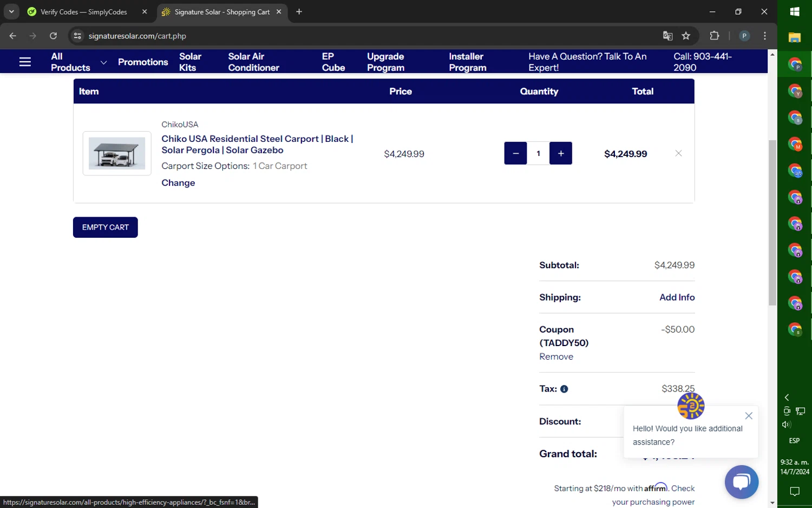Increase quantity with plus button
Screen dimensions: 812x508
(x=561, y=153)
